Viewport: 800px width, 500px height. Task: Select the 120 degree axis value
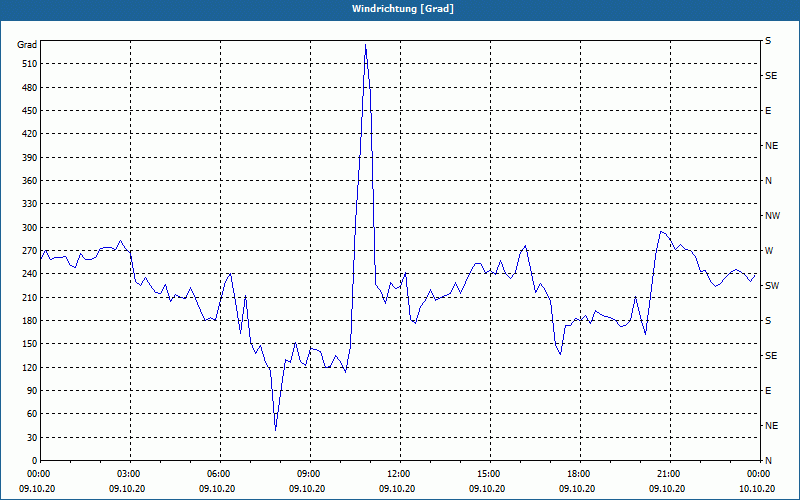coord(30,367)
